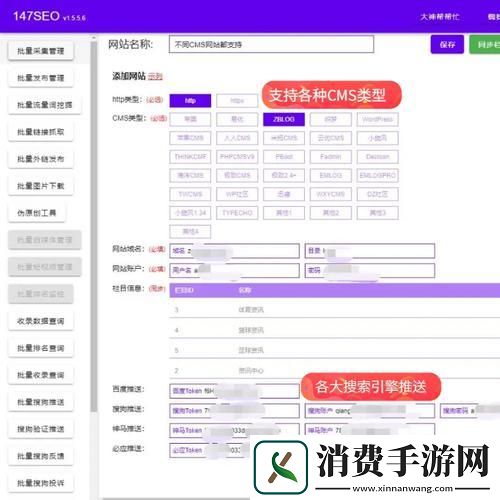Image resolution: width=500 pixels, height=500 pixels.
Task: Select the 小旋风 CMS type
Action: tap(378, 138)
